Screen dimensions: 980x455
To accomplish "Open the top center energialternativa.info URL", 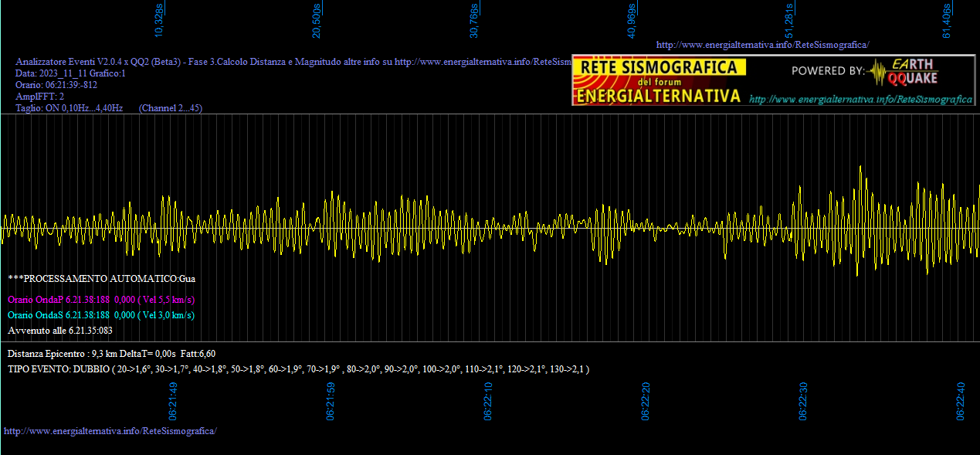I will coord(763,45).
